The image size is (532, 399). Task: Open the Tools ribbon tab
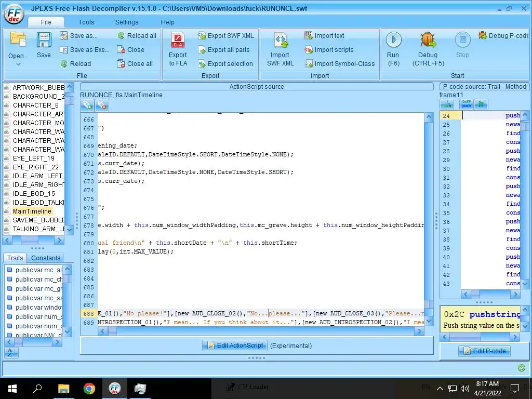pyautogui.click(x=86, y=22)
